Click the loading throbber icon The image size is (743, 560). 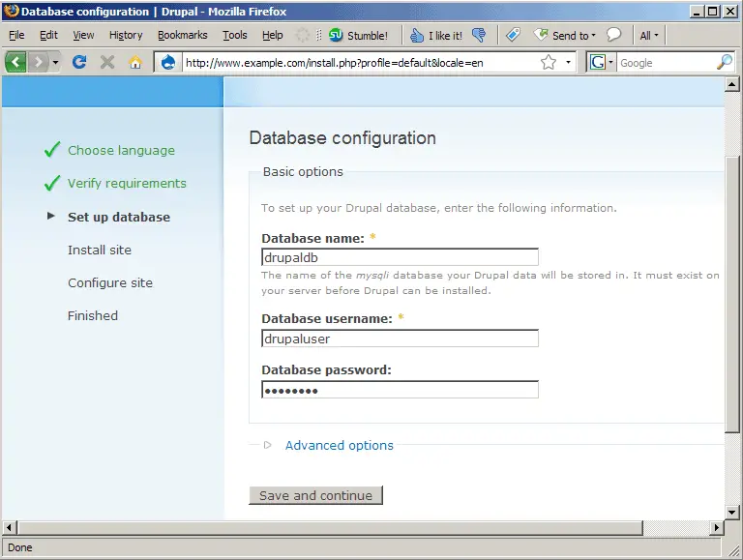302,35
